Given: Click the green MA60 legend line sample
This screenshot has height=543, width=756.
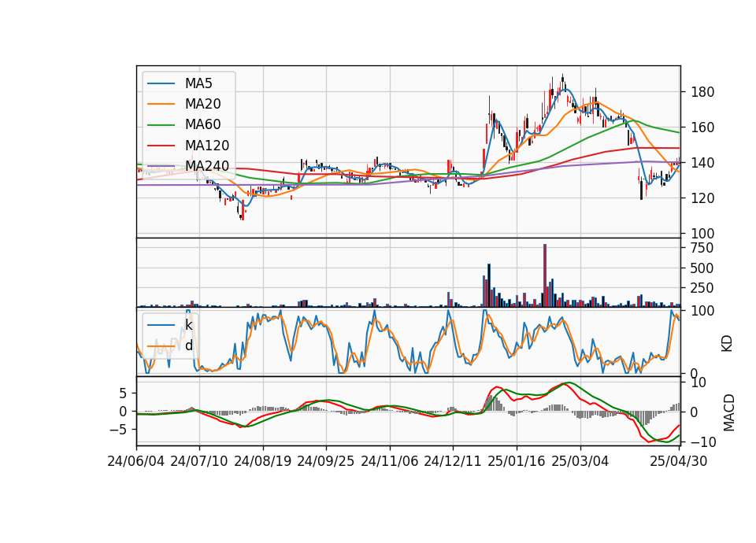Looking at the screenshot, I should (x=161, y=125).
